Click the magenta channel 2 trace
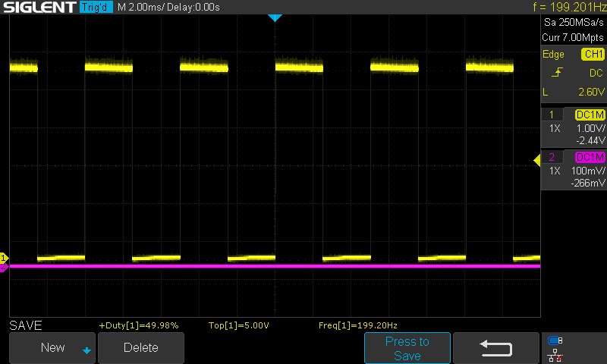 [275, 266]
